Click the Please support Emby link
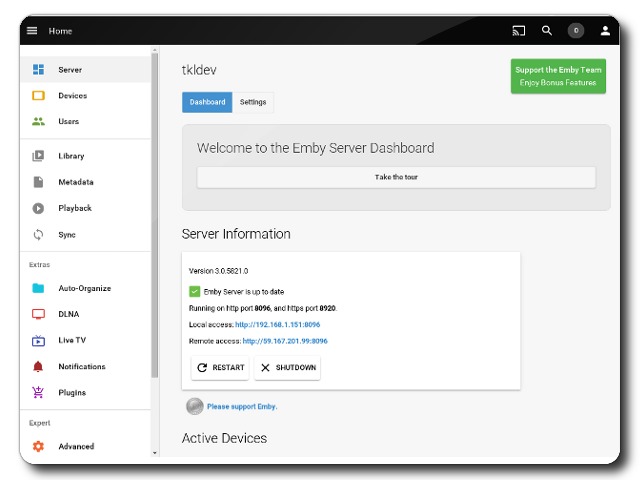Image resolution: width=640 pixels, height=480 pixels. point(242,407)
